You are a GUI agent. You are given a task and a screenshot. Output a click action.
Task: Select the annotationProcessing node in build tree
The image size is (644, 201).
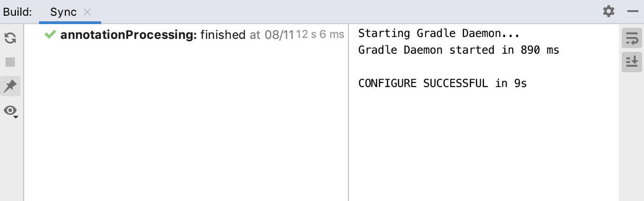pos(129,35)
